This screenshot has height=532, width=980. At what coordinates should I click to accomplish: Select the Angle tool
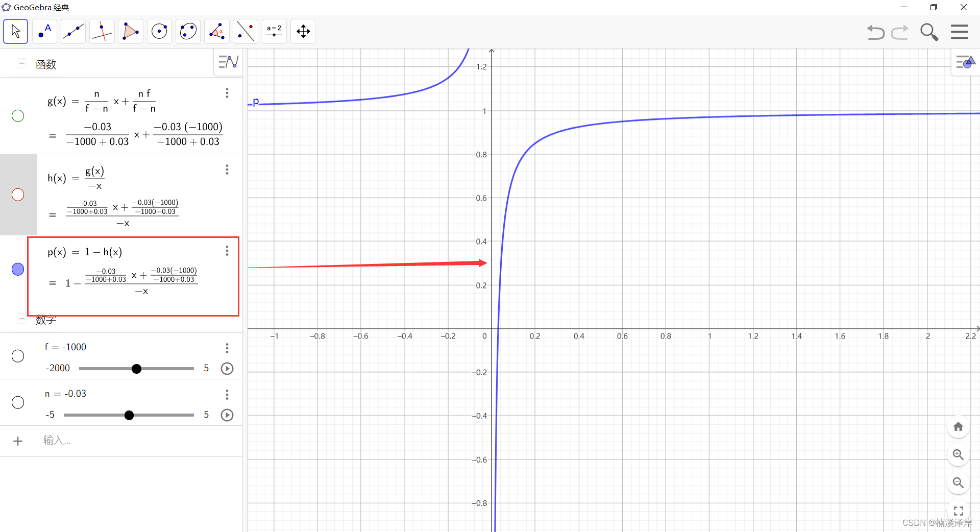[x=217, y=32]
